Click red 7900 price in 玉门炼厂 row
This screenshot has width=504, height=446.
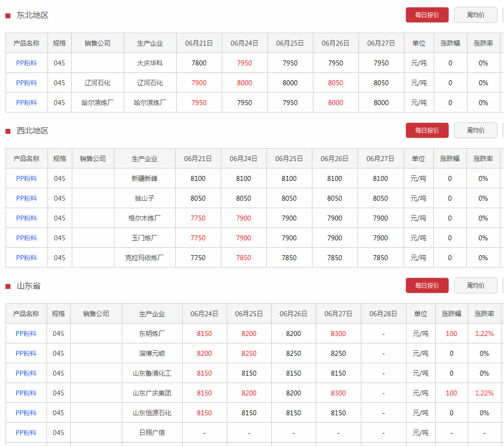243,238
